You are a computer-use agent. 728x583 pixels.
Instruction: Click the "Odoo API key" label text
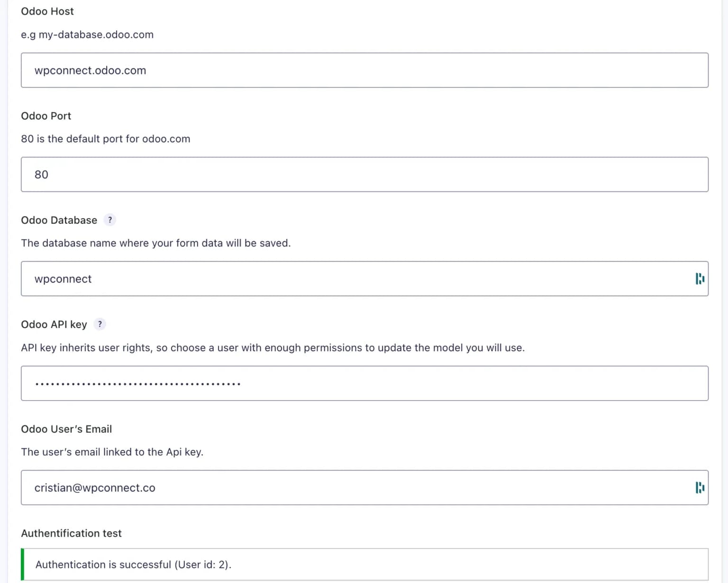(54, 324)
